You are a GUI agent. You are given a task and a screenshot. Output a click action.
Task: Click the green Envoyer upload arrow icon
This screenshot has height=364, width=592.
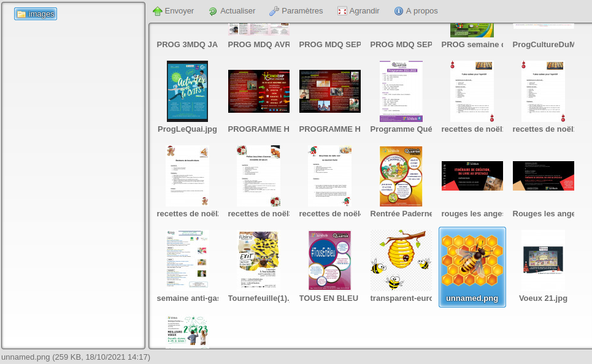tap(158, 11)
